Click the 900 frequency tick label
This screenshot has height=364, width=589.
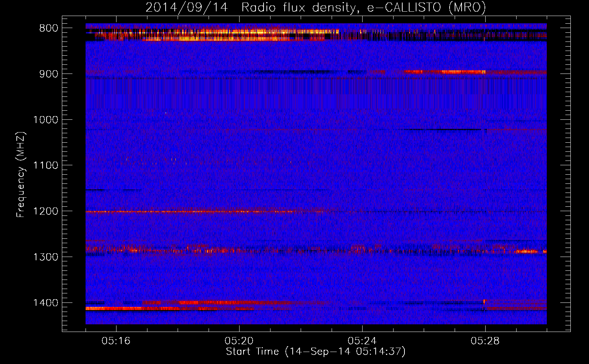pyautogui.click(x=49, y=74)
